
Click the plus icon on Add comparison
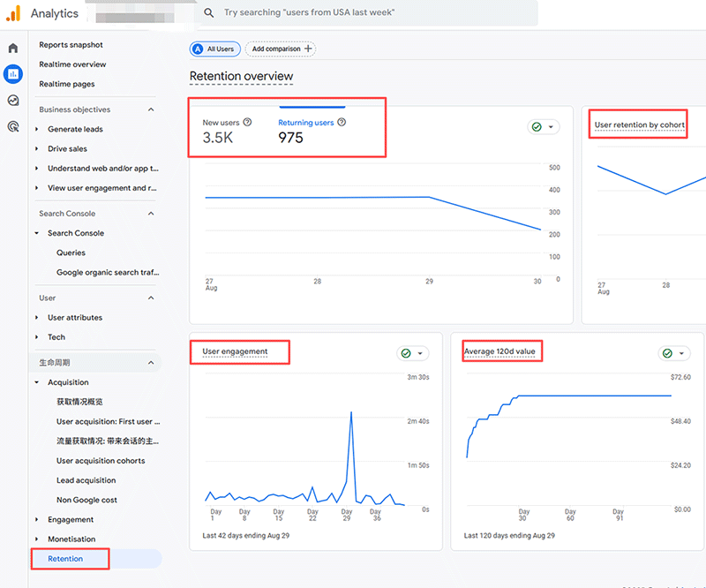pos(308,49)
